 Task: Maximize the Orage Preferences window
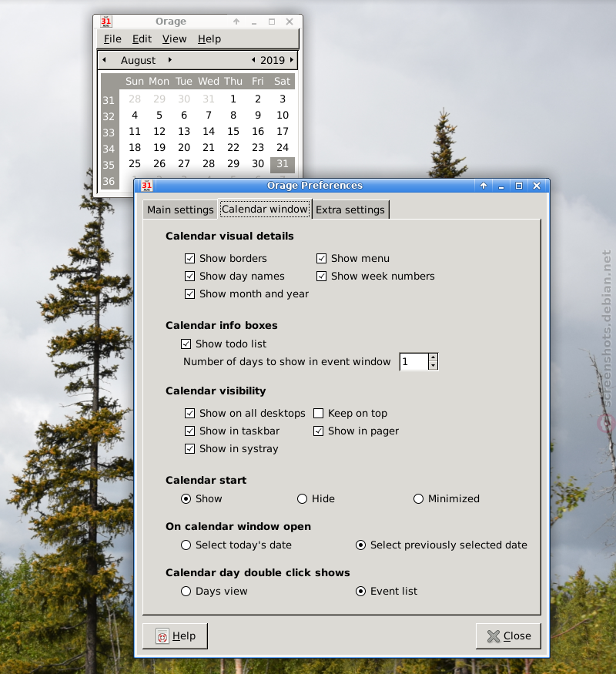(519, 186)
